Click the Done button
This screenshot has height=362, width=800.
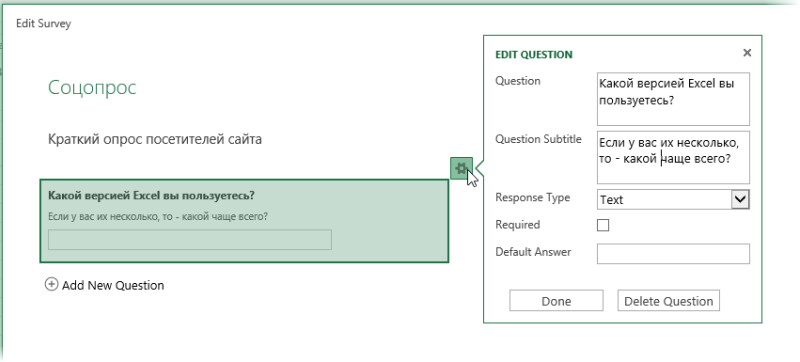tap(556, 301)
